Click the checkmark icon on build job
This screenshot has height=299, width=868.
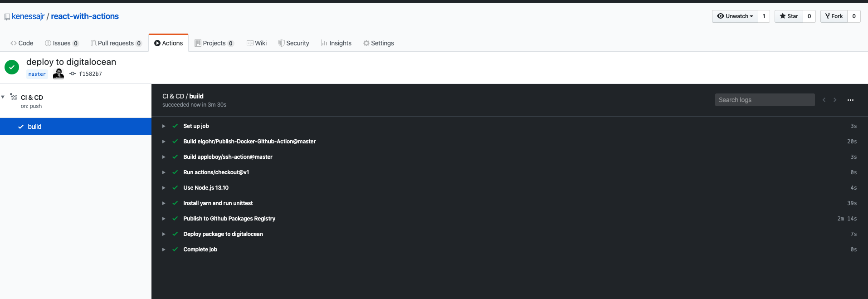(x=21, y=127)
